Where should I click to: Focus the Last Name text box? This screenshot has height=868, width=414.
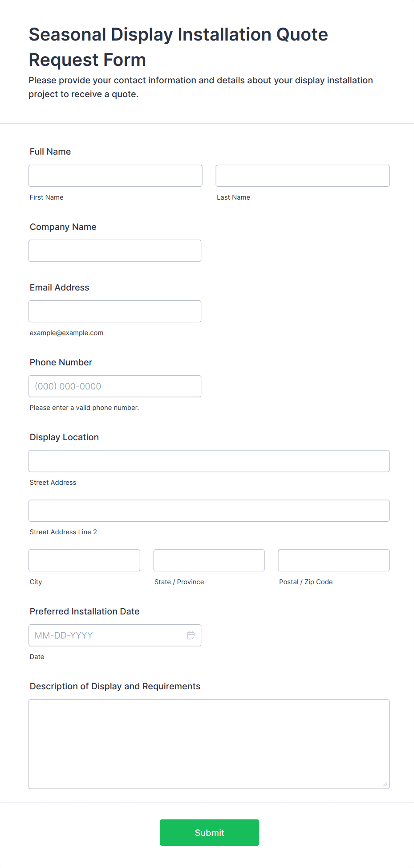[303, 176]
